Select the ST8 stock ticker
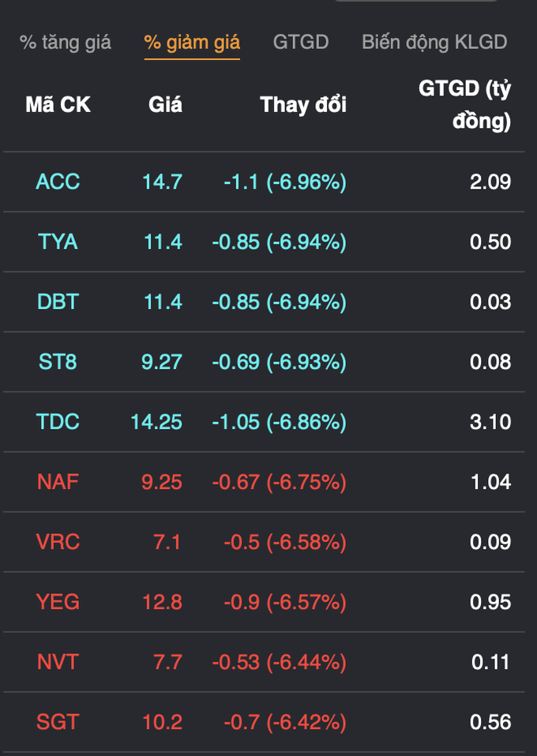The height and width of the screenshot is (756, 537). (x=58, y=362)
